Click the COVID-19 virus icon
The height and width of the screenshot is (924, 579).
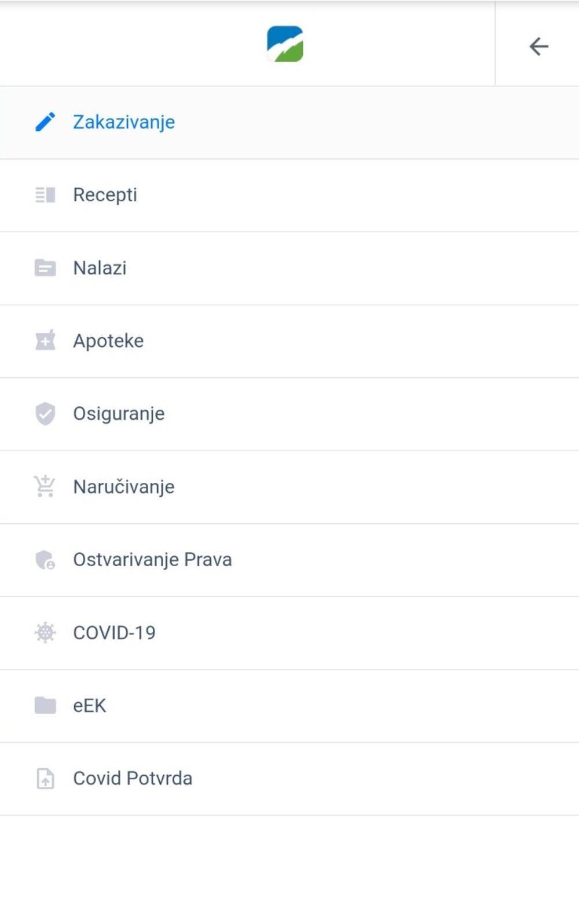45,633
